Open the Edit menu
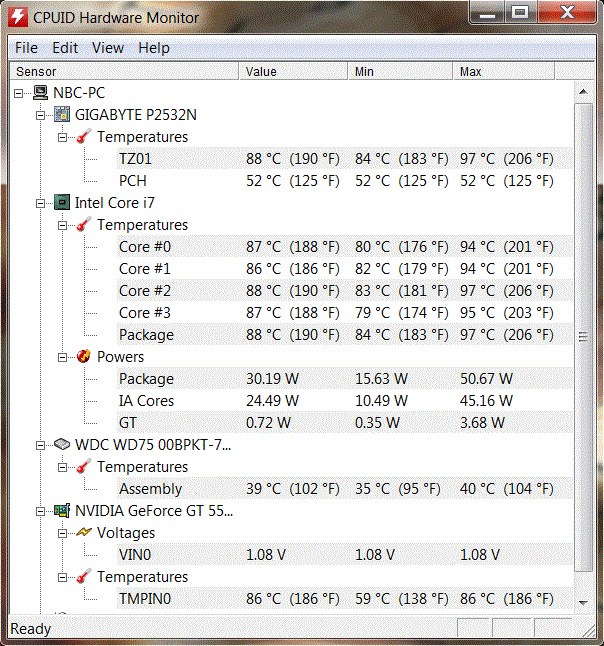 coord(65,48)
